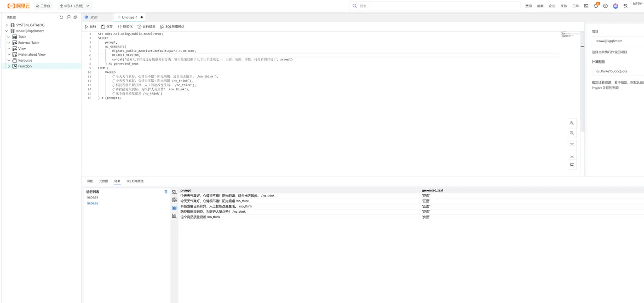Open the 项目 wcawiljrkgqhmozr dropdown

[618, 41]
